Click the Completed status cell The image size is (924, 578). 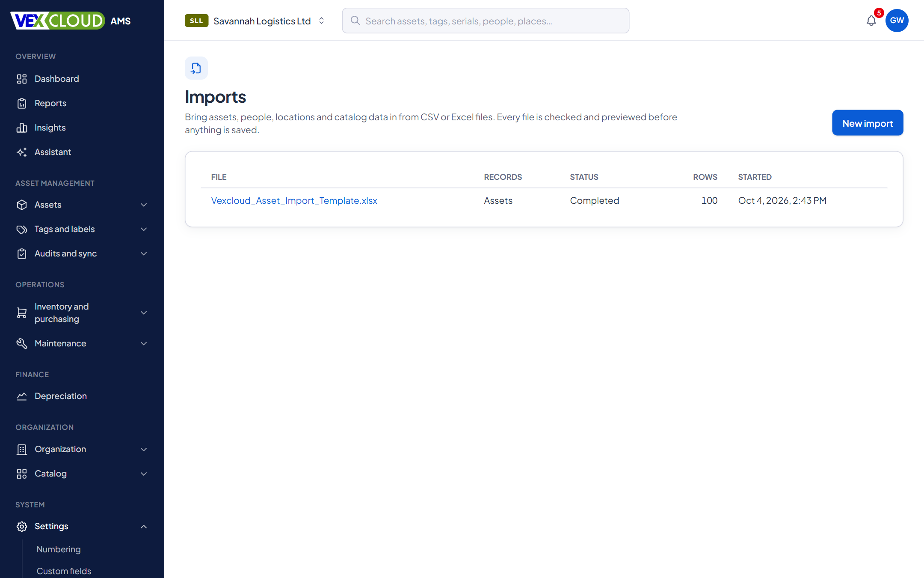[x=595, y=200]
